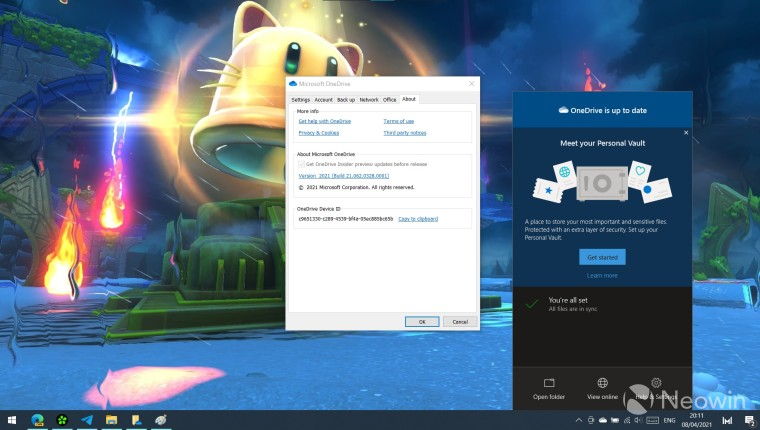Open the Windows Start menu
The width and height of the screenshot is (760, 430).
tap(12, 420)
